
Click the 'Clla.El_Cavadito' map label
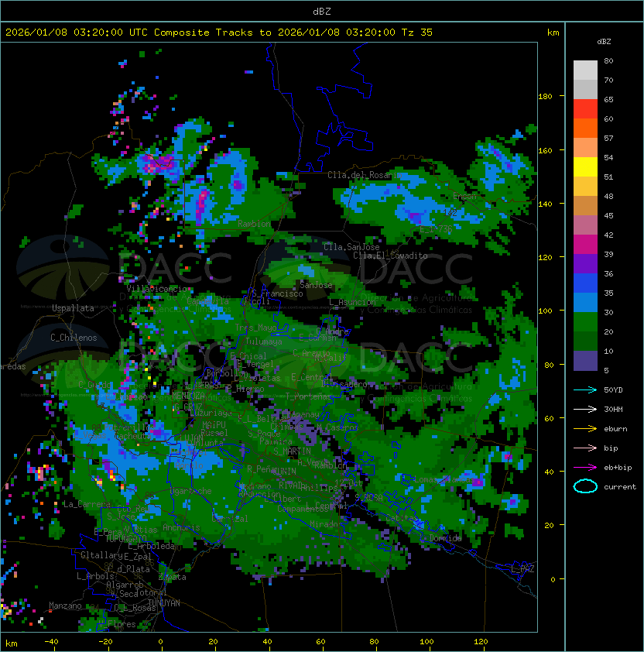(x=390, y=256)
